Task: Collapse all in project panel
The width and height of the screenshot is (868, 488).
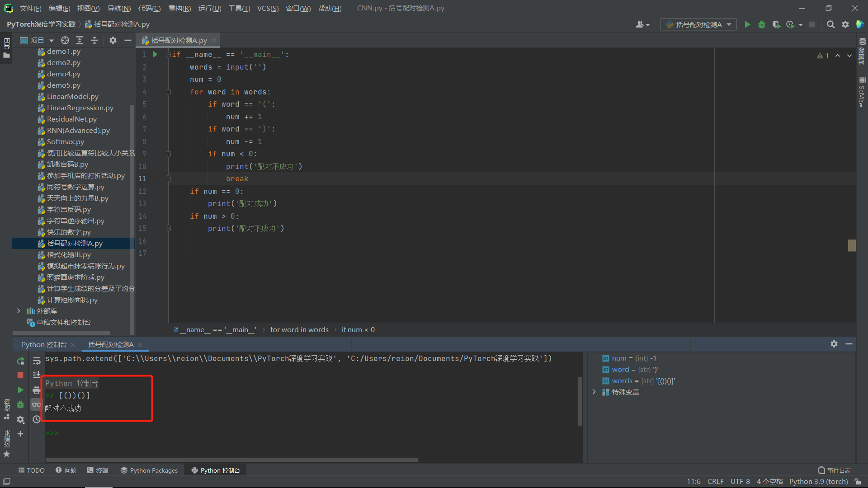Action: pos(94,40)
